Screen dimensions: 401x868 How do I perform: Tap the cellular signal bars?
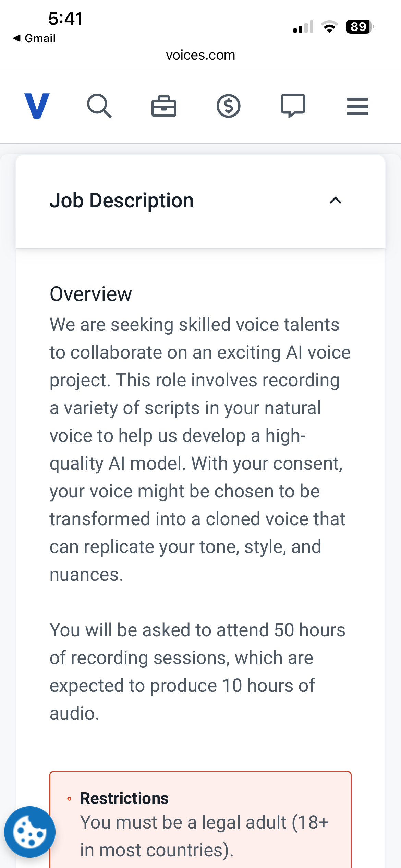pyautogui.click(x=303, y=27)
